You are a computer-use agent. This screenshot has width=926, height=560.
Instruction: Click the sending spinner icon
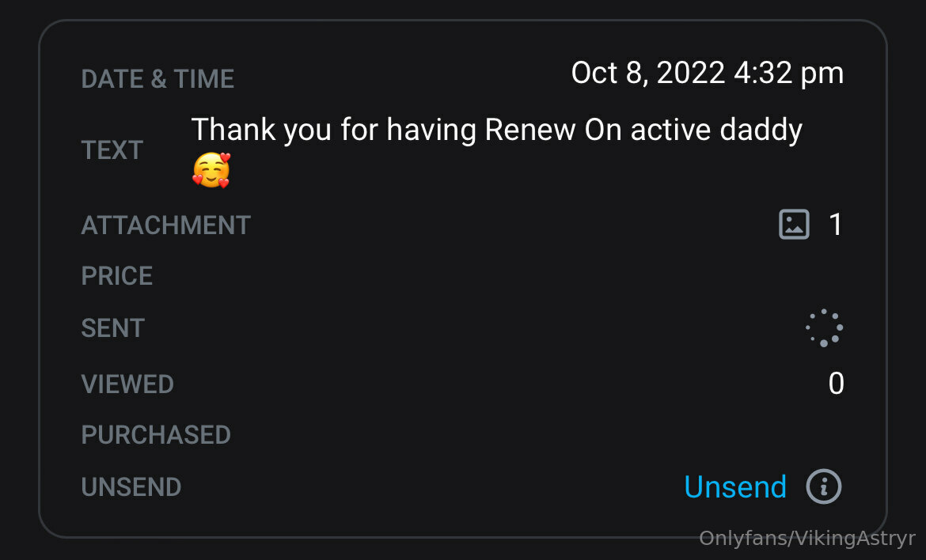coord(825,327)
